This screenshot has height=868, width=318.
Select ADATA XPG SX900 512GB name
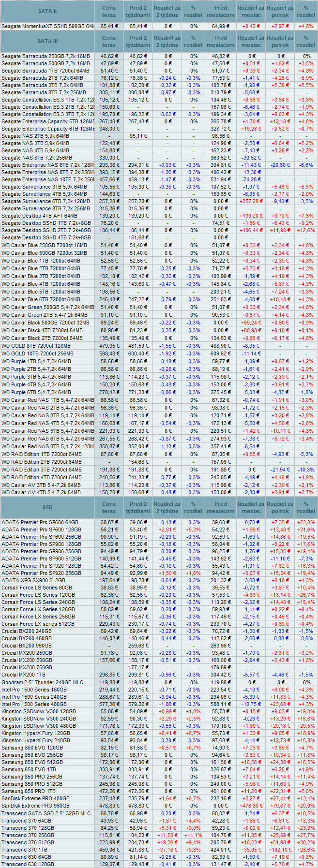click(33, 580)
